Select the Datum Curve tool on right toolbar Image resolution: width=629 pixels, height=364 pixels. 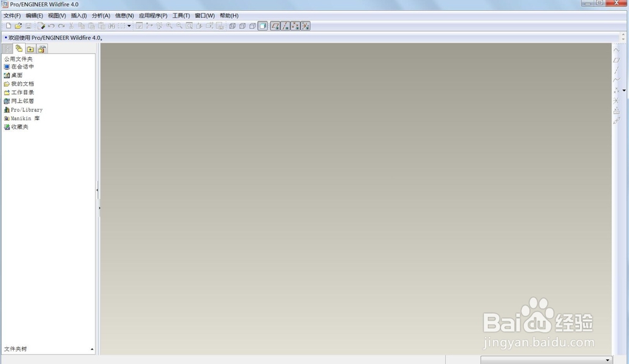click(616, 80)
